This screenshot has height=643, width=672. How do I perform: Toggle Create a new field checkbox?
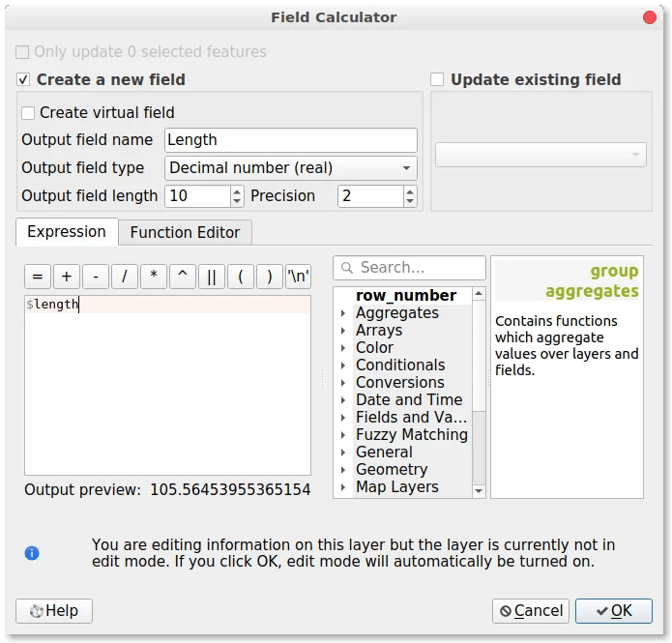pos(23,79)
